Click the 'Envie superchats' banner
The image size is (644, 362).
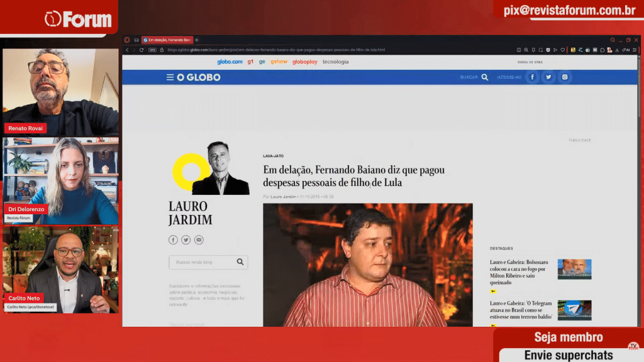[569, 355]
